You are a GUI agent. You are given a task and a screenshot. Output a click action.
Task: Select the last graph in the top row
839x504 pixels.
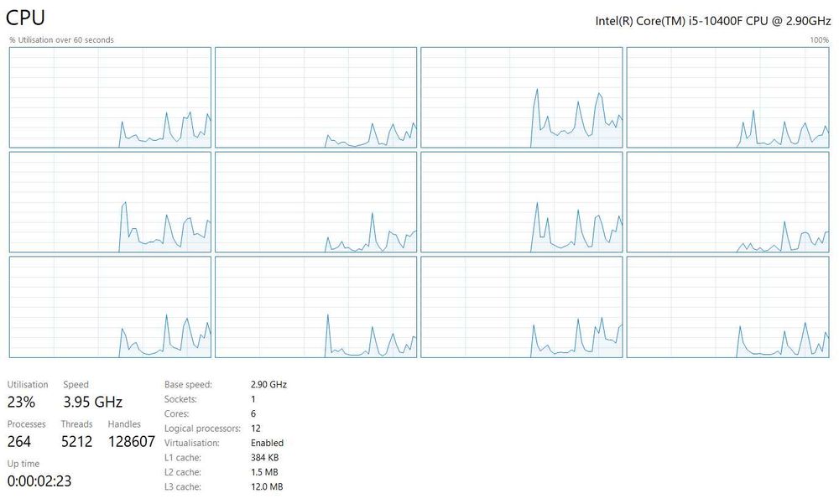point(727,97)
